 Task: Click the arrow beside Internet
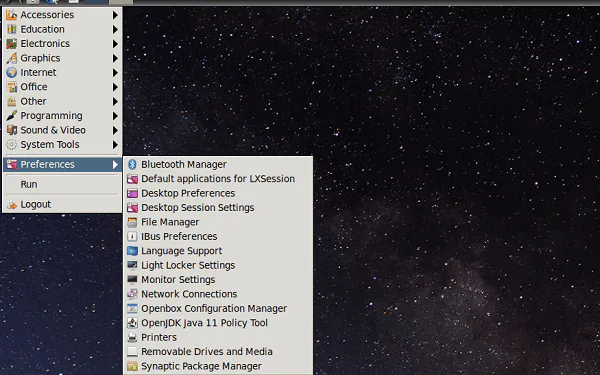tap(115, 73)
